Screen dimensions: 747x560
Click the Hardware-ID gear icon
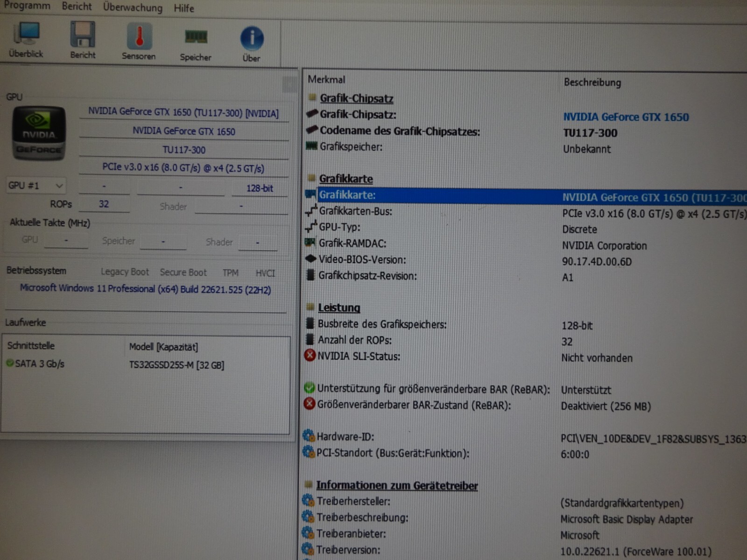pyautogui.click(x=309, y=436)
